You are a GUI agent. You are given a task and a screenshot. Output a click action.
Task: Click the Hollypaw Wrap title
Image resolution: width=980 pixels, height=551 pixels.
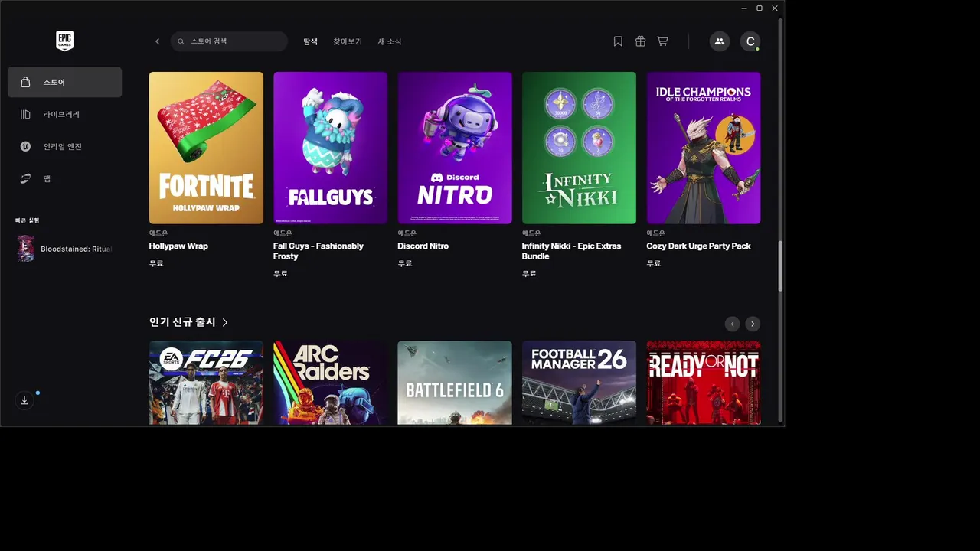pyautogui.click(x=178, y=246)
